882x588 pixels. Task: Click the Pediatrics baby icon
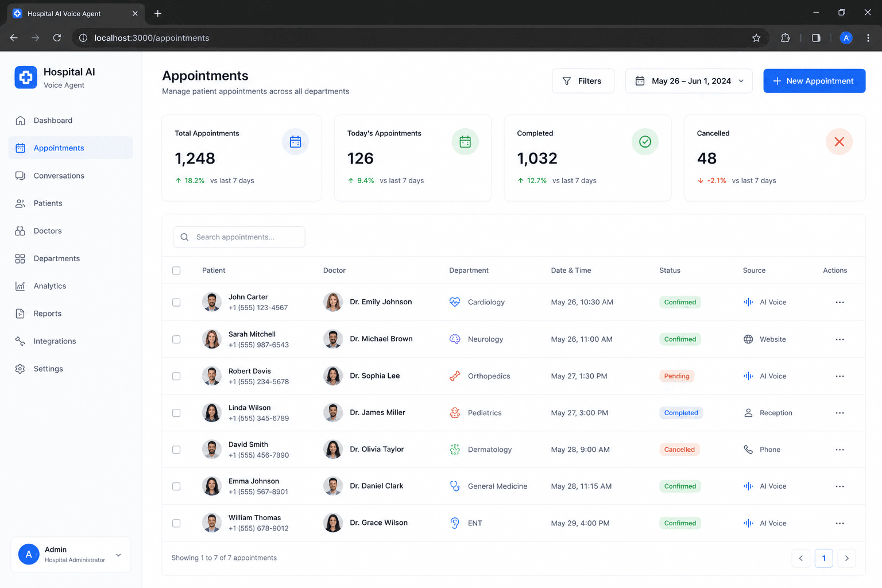point(455,413)
